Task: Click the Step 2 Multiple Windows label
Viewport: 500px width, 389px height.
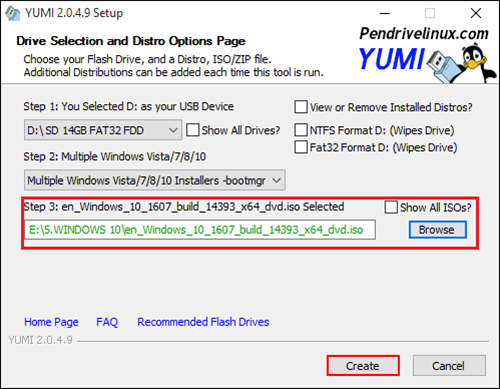Action: 115,157
